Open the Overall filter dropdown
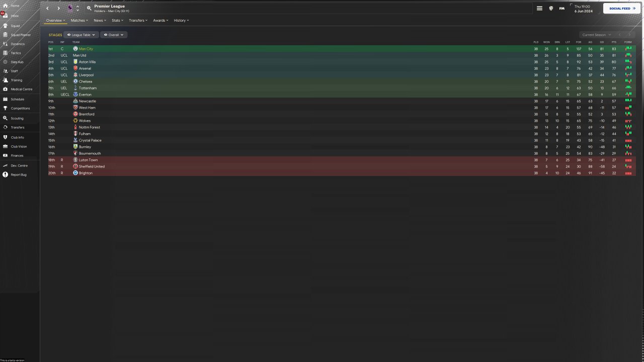The image size is (644, 362). tap(113, 35)
